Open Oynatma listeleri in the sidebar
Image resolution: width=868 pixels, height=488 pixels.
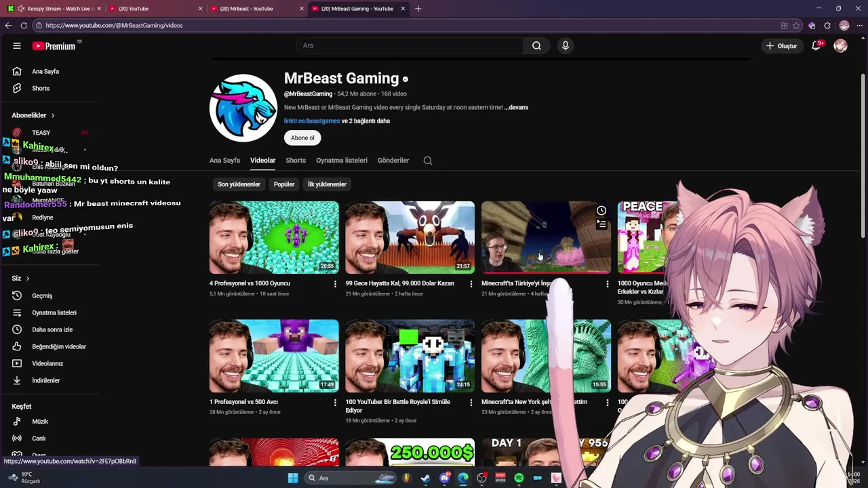(x=54, y=312)
